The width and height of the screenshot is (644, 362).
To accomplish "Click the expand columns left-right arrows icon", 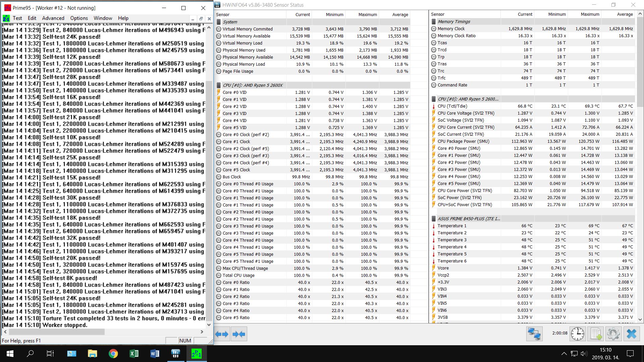I will (222, 334).
